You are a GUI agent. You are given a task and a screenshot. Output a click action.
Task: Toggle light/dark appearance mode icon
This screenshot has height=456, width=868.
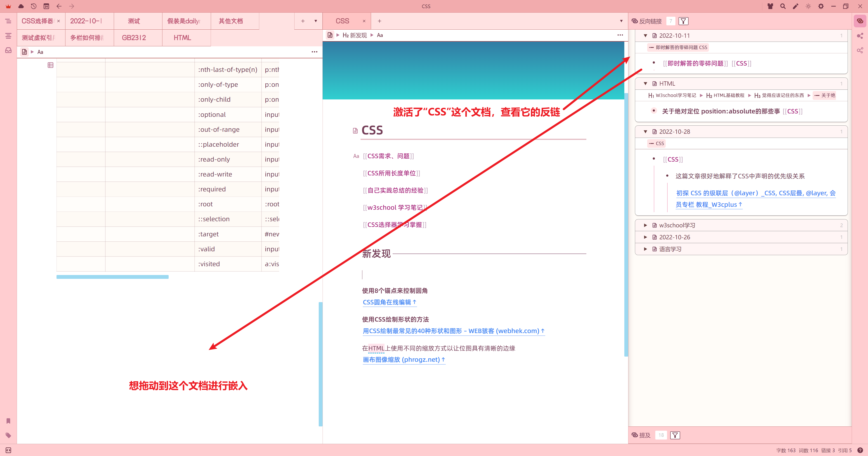pyautogui.click(x=808, y=6)
